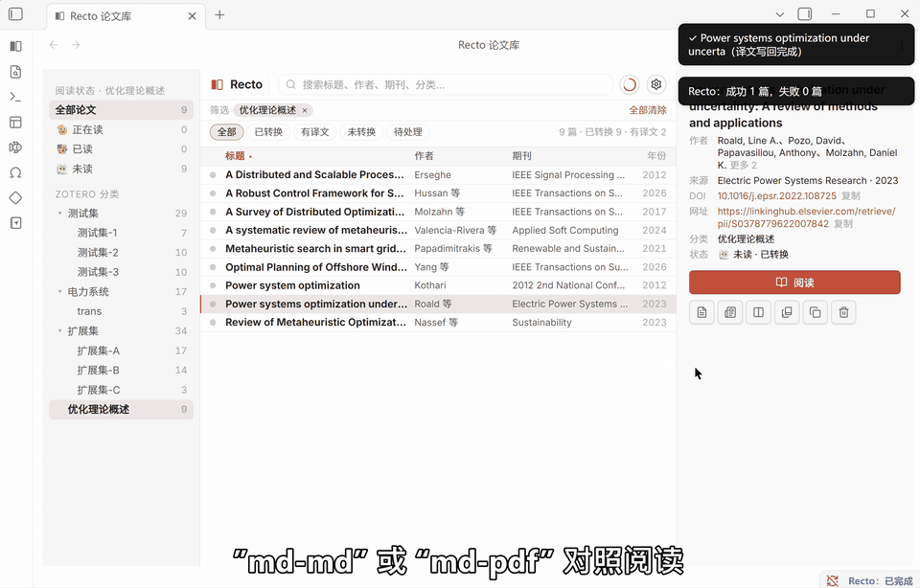This screenshot has width=920, height=588.
Task: Click the layered pages copy icon
Action: pos(787,312)
